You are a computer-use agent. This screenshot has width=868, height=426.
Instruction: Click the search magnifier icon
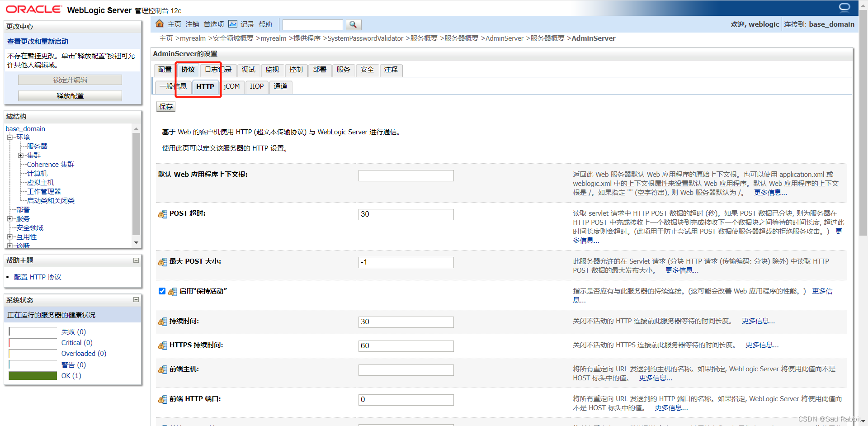354,24
